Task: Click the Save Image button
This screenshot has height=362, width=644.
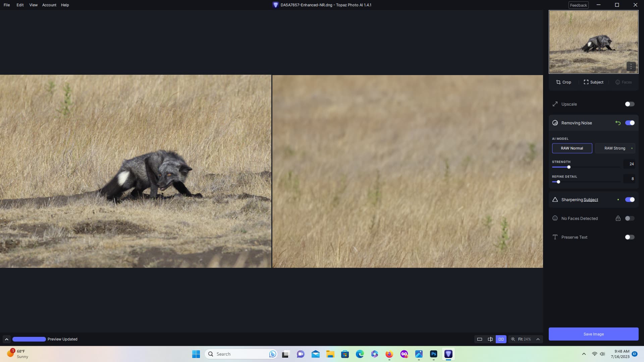Action: click(593, 334)
